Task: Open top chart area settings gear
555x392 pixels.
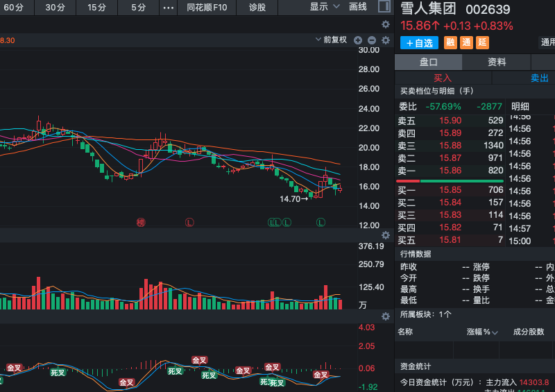Action: pos(386,24)
